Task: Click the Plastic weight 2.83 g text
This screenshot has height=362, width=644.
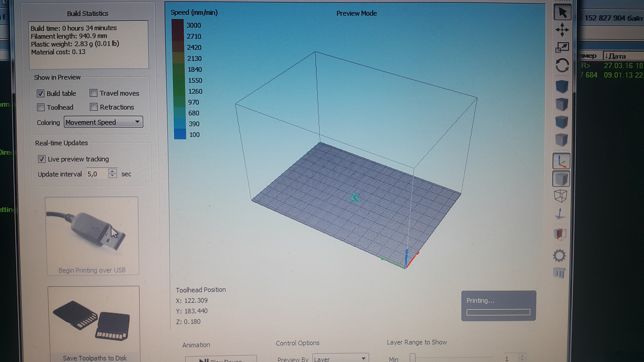Action: pyautogui.click(x=75, y=44)
